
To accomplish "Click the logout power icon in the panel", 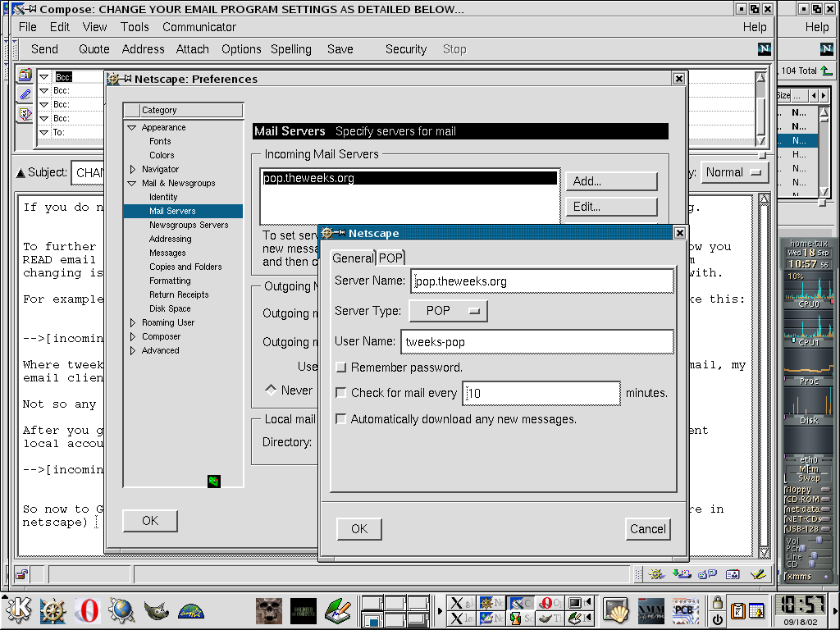I will (717, 619).
